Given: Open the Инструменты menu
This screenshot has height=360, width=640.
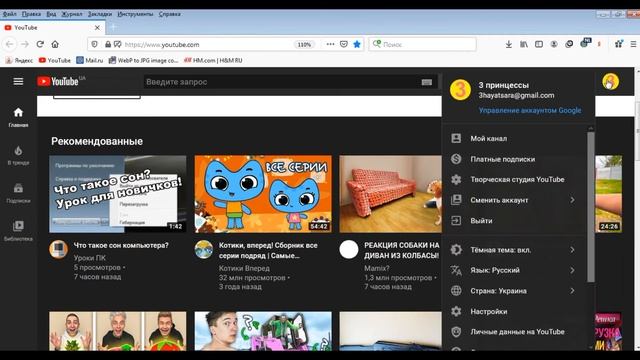Looking at the screenshot, I should click(x=135, y=14).
